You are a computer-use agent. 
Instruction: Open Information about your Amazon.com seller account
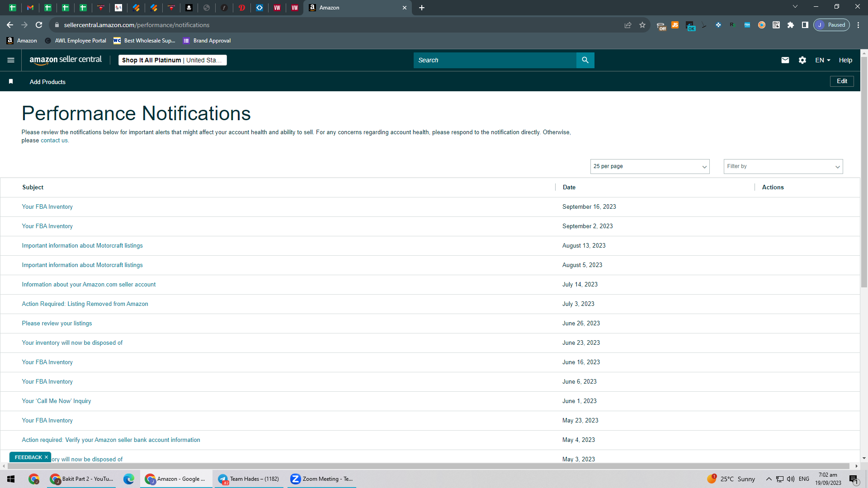click(x=89, y=284)
